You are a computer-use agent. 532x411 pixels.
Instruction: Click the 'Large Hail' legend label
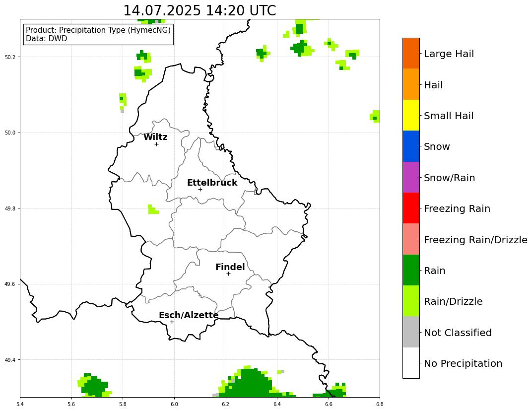click(x=449, y=54)
